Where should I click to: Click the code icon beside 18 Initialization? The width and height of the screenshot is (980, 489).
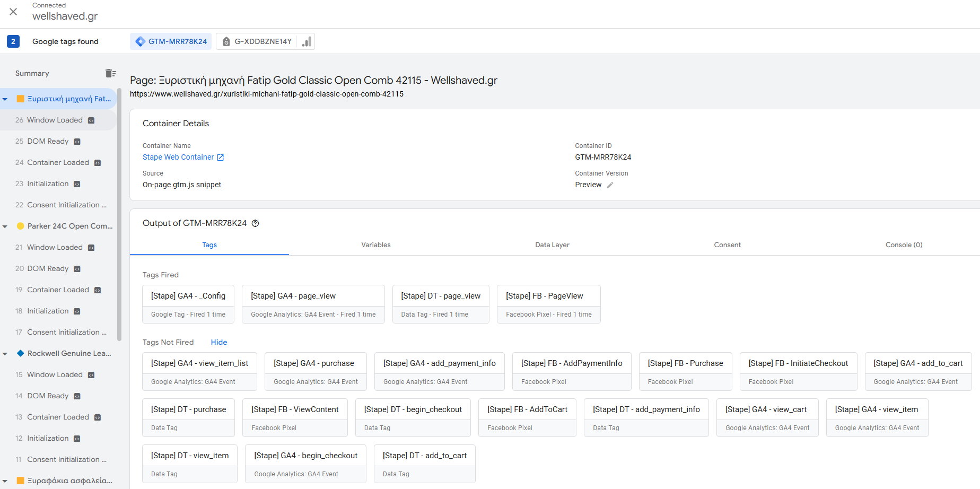tap(77, 311)
